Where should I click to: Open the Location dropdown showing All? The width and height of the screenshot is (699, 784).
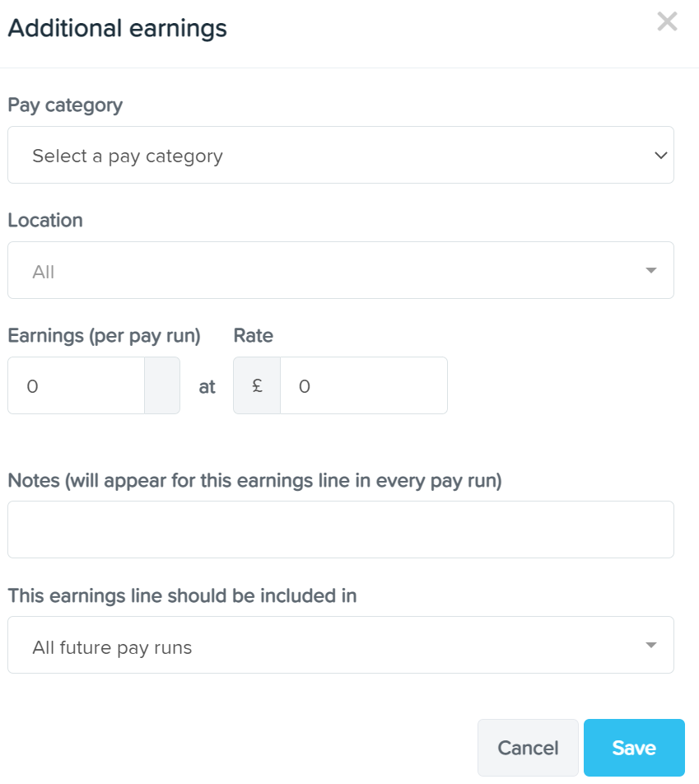(x=341, y=270)
